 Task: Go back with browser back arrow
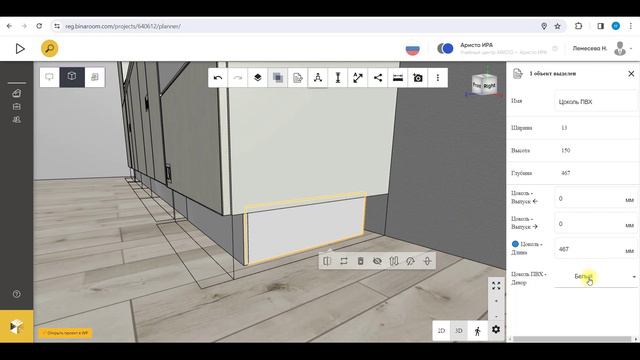tap(9, 26)
